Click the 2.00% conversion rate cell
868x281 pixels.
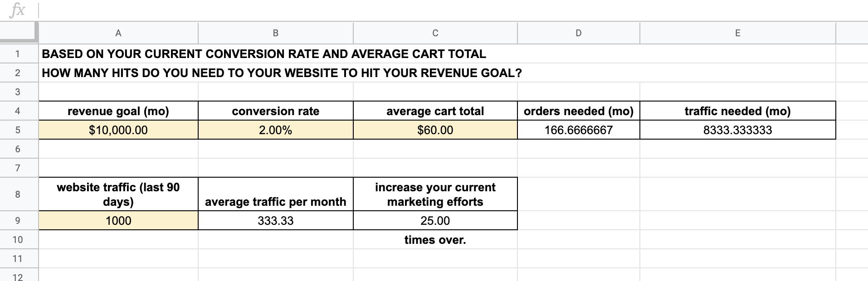pos(276,130)
